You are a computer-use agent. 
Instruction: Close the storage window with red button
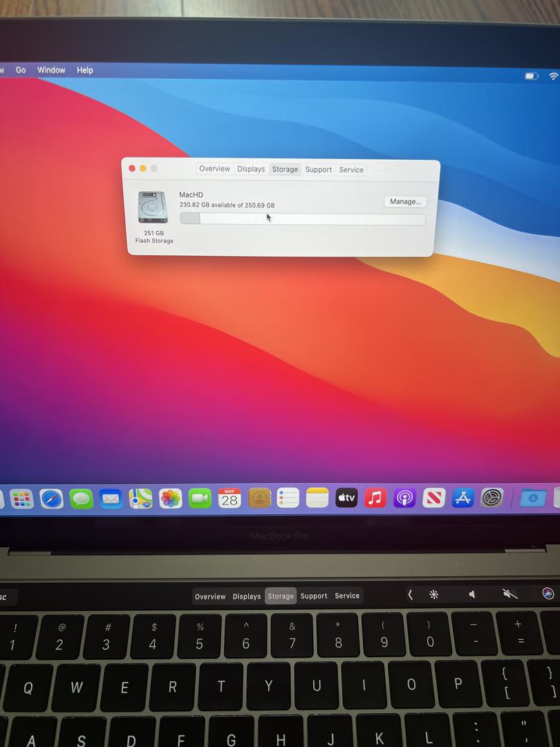tap(132, 168)
